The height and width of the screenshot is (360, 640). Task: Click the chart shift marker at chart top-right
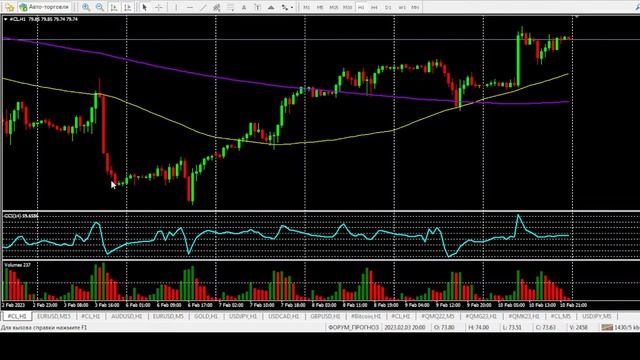pyautogui.click(x=577, y=17)
